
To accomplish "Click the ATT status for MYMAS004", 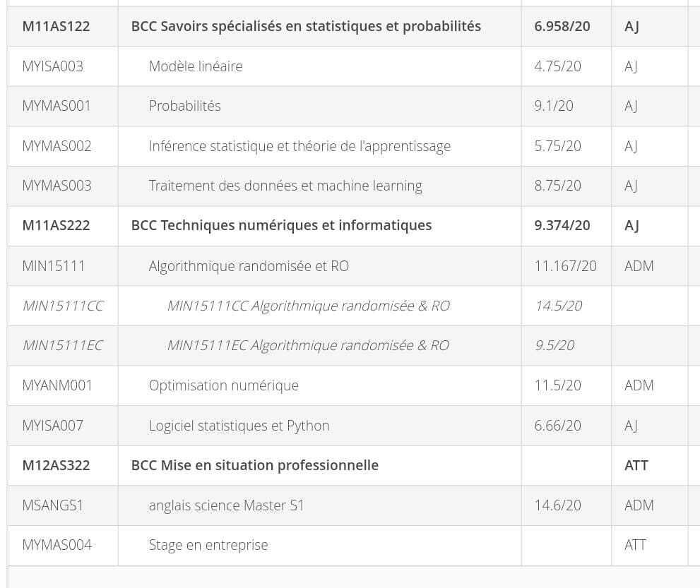I will tap(635, 545).
